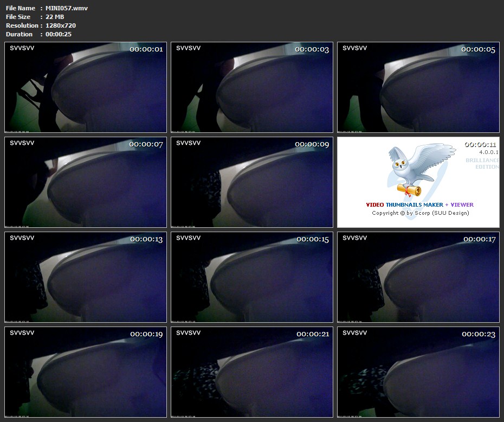Screen dimensions: 504x422
Task: Open the frame stamped 00:00:05
Action: pos(418,87)
